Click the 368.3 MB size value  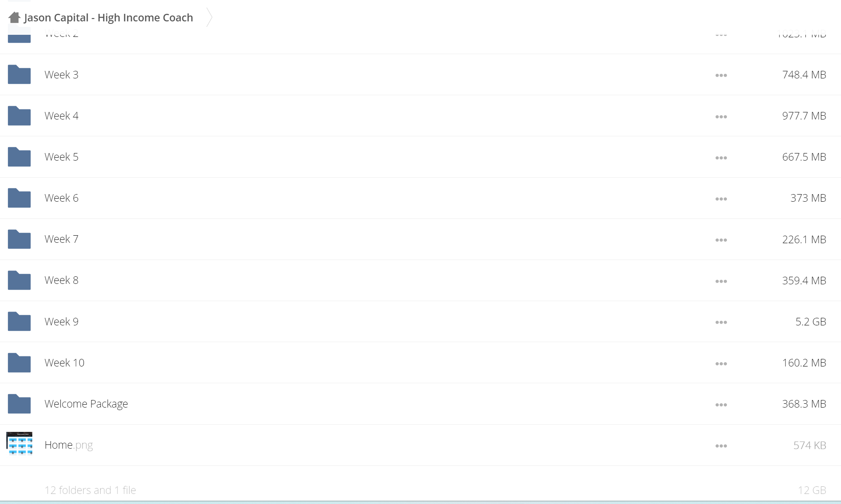(804, 404)
